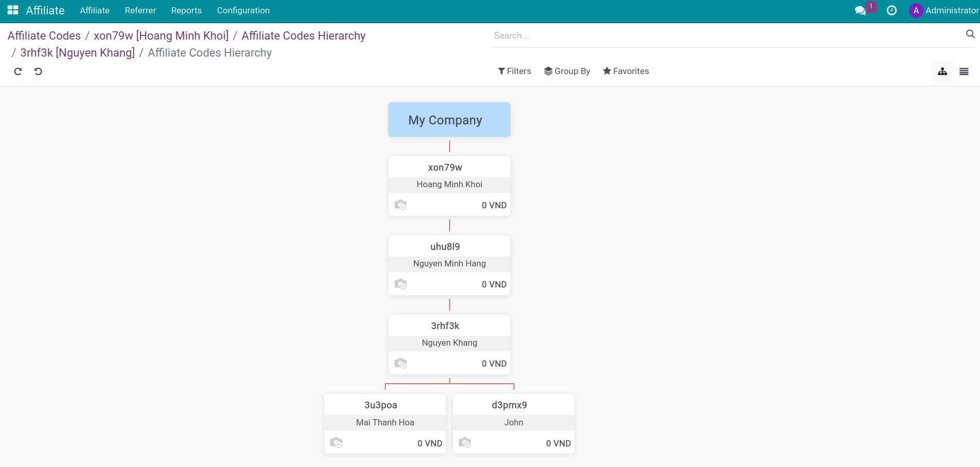Go to 3rhf3k [Nguyen Khang] breadcrumb
This screenshot has width=980, height=467.
tap(78, 52)
